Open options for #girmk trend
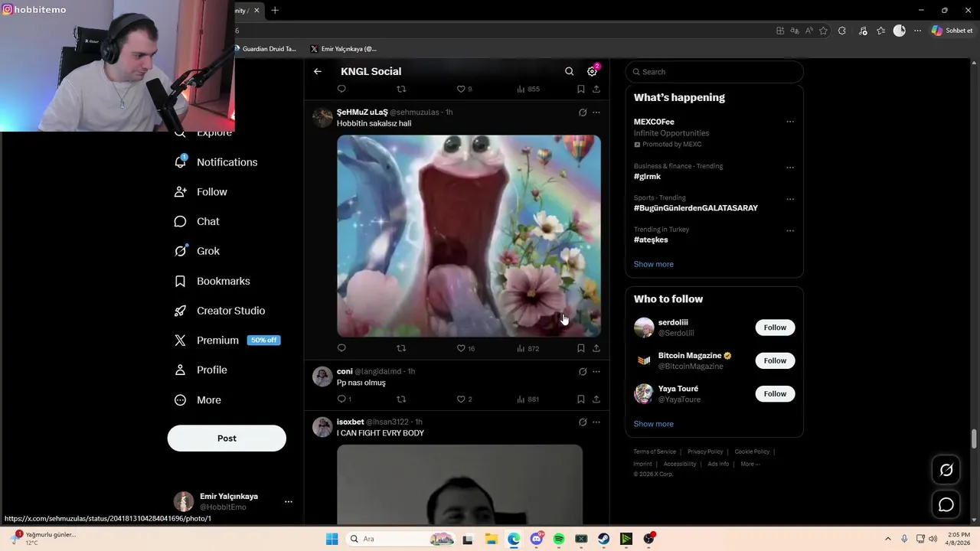980x551 pixels. [790, 167]
